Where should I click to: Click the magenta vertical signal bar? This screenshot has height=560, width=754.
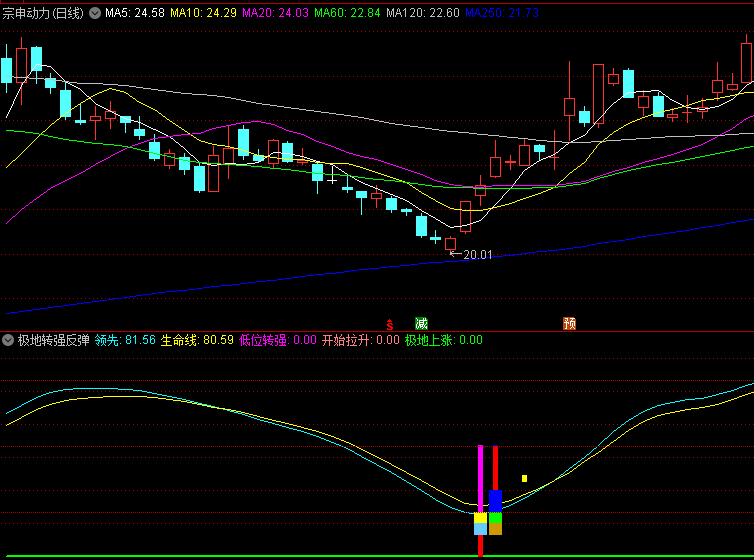point(480,478)
